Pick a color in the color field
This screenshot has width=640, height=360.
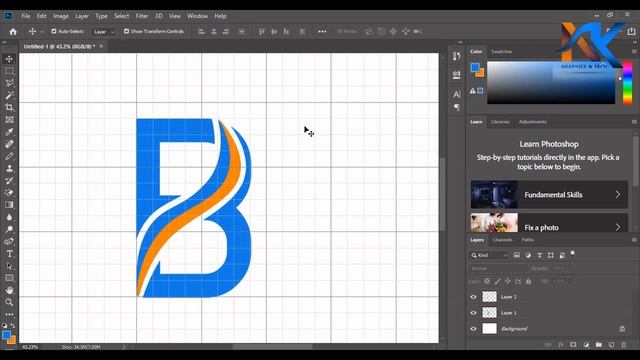[x=551, y=82]
